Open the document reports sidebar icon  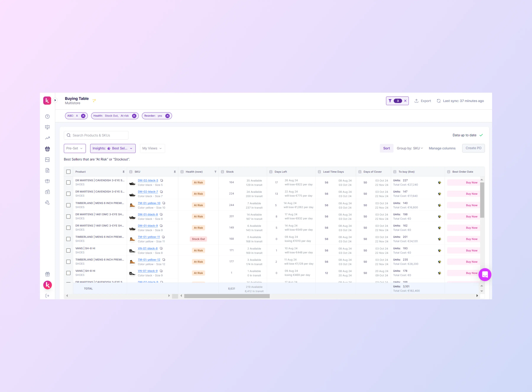point(47,170)
